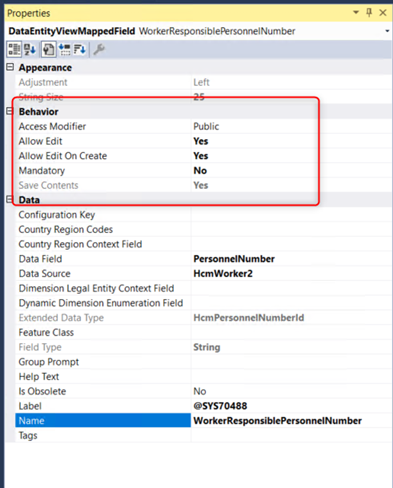Viewport: 393px width, 488px height.
Task: Click the No value for Mandatory
Action: click(200, 170)
